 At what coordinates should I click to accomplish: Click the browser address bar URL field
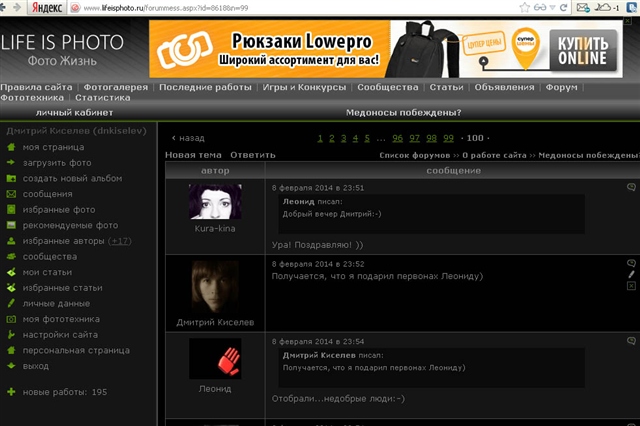300,7
